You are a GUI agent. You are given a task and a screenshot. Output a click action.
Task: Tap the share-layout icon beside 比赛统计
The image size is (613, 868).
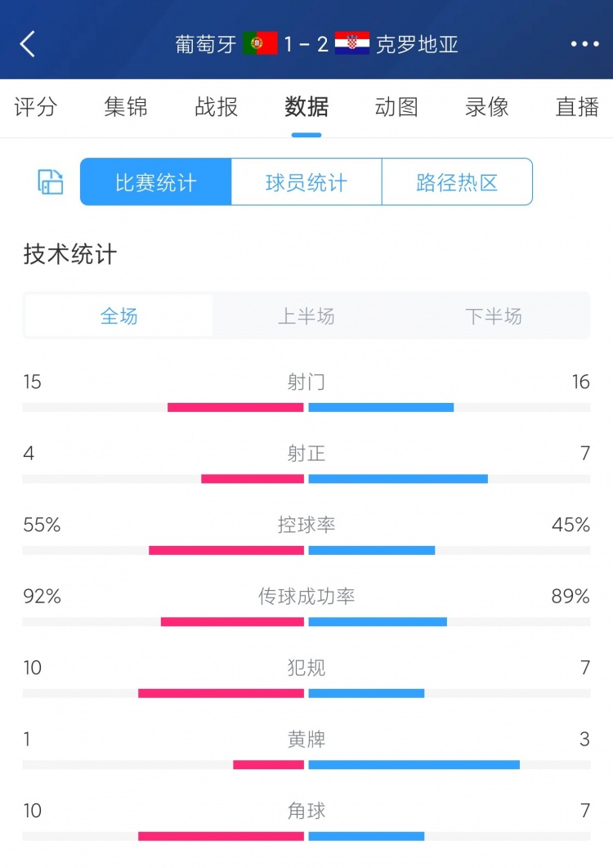coord(51,181)
